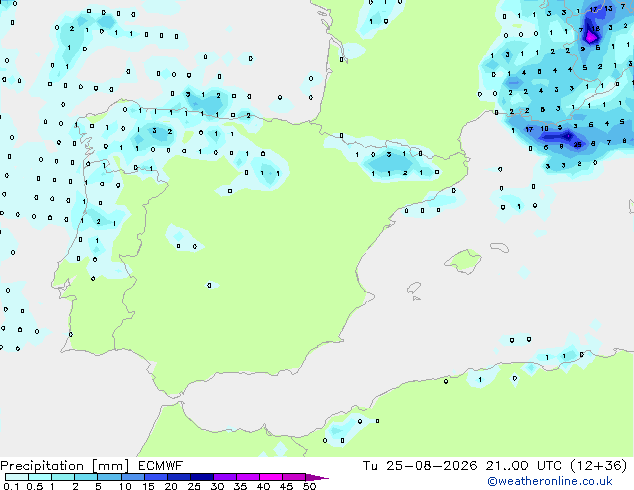Click Ibiza island on the map
634x490 pixels.
[414, 288]
